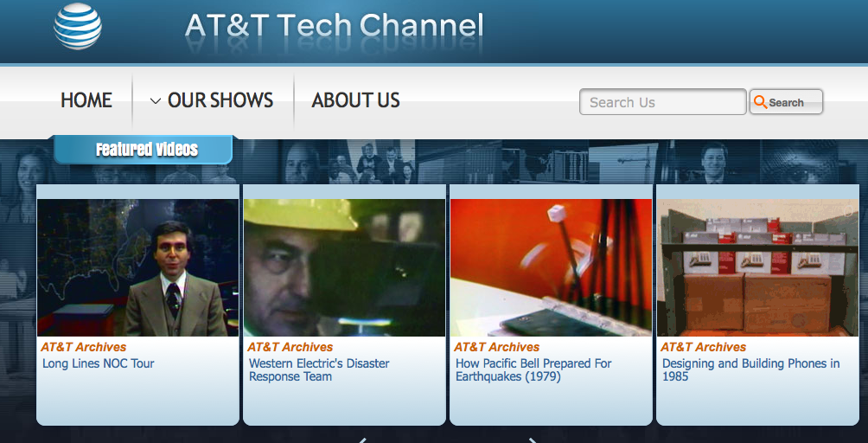Click AT&T Archives above Long Lines NOC Tour

click(x=84, y=347)
